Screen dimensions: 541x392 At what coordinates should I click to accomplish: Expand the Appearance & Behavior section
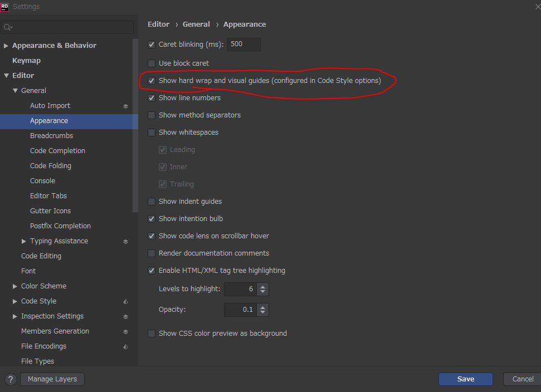[x=6, y=46]
